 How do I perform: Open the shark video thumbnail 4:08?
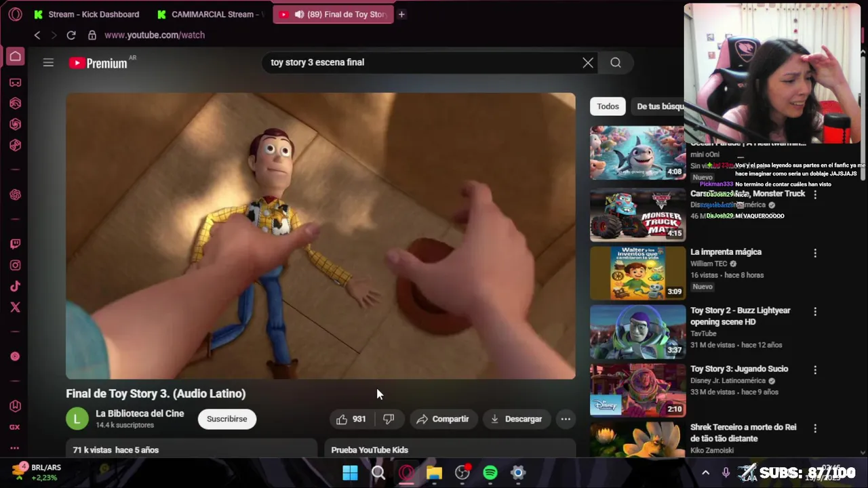coord(637,152)
